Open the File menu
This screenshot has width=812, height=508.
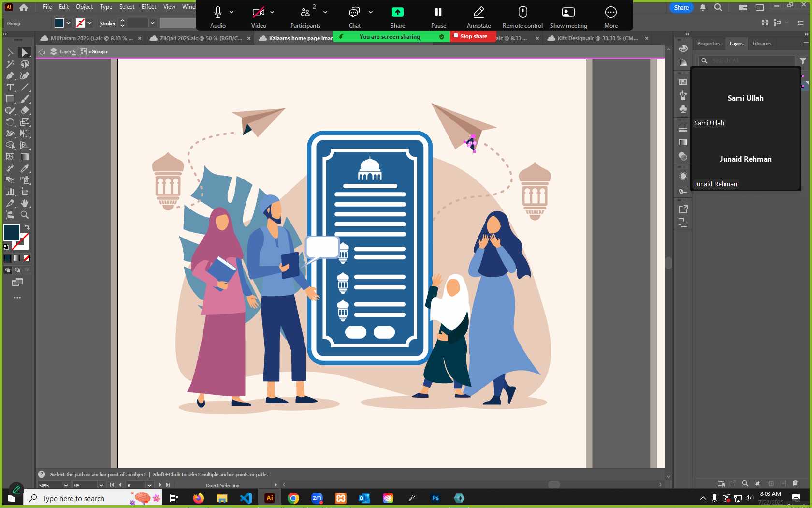point(47,7)
